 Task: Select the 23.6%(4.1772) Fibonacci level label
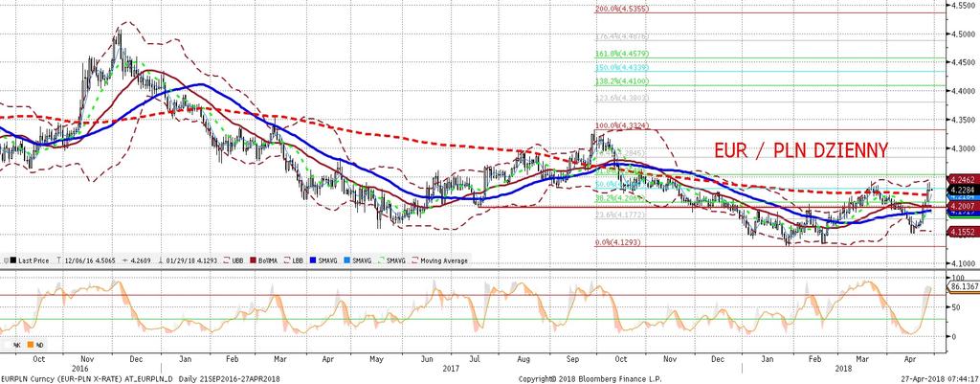pyautogui.click(x=619, y=215)
